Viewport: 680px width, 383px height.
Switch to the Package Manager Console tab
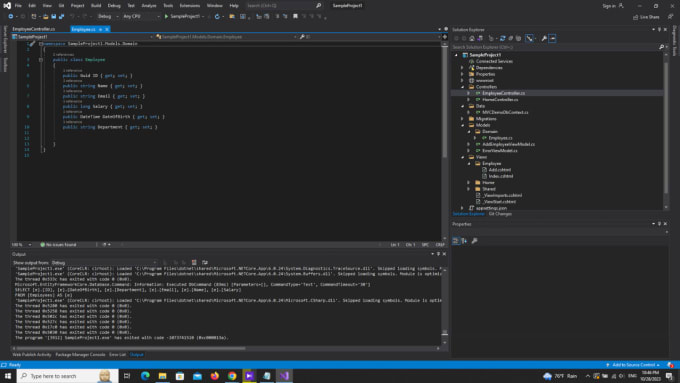[x=80, y=354]
